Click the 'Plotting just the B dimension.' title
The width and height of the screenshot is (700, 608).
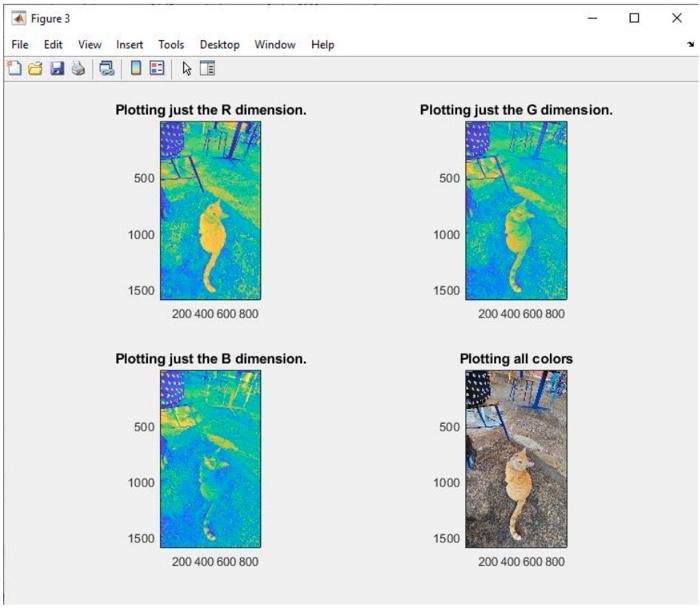(211, 358)
